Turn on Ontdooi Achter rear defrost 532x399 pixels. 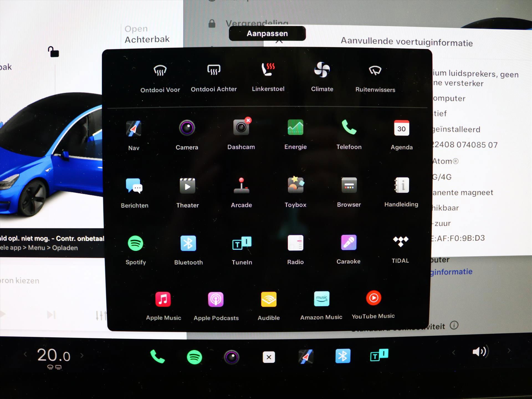tap(214, 78)
